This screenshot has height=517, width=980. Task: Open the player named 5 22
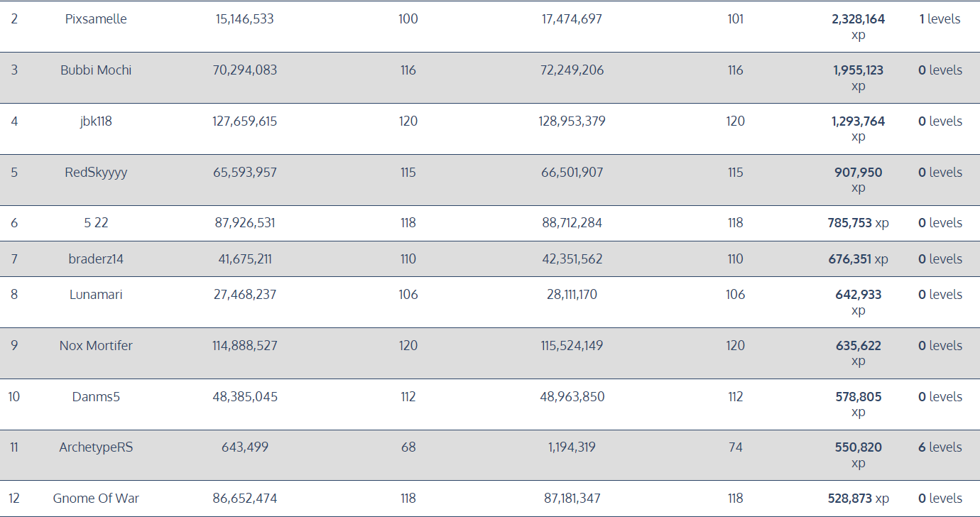[x=96, y=223]
